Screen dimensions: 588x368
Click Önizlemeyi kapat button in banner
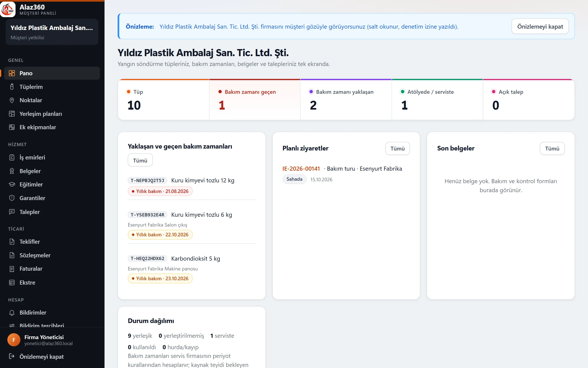[x=540, y=26]
